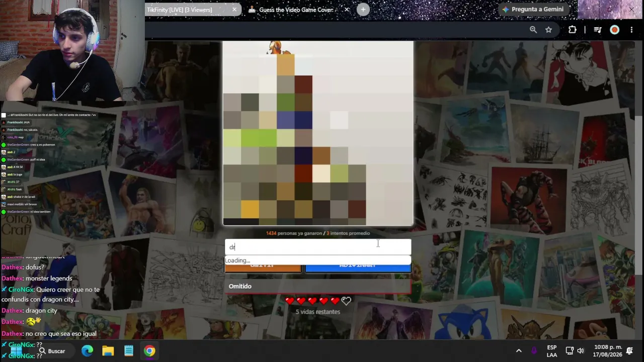Click chat message 'monster legends'
Viewport: 644px width, 362px height.
[49, 279]
